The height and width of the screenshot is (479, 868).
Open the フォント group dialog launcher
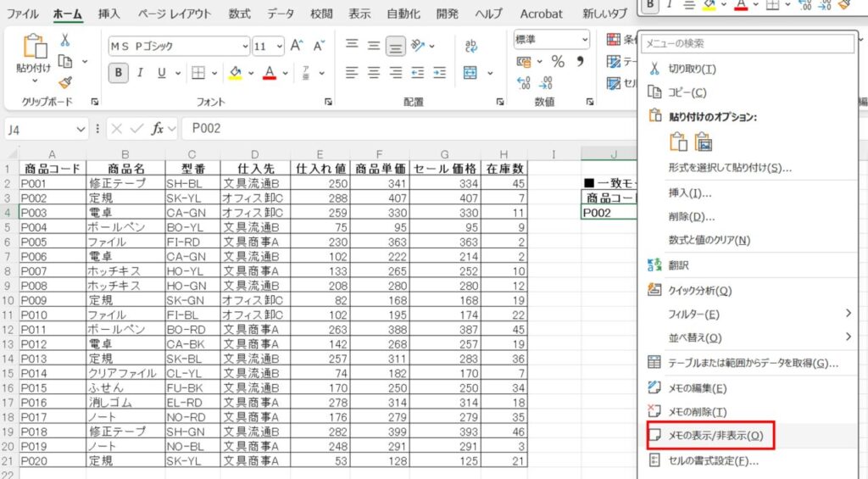(x=328, y=102)
